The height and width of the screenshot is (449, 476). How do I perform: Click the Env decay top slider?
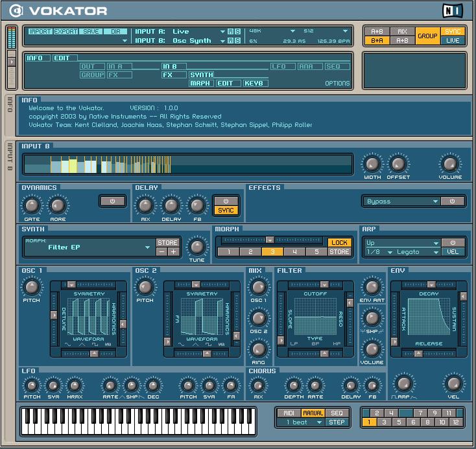(x=431, y=284)
